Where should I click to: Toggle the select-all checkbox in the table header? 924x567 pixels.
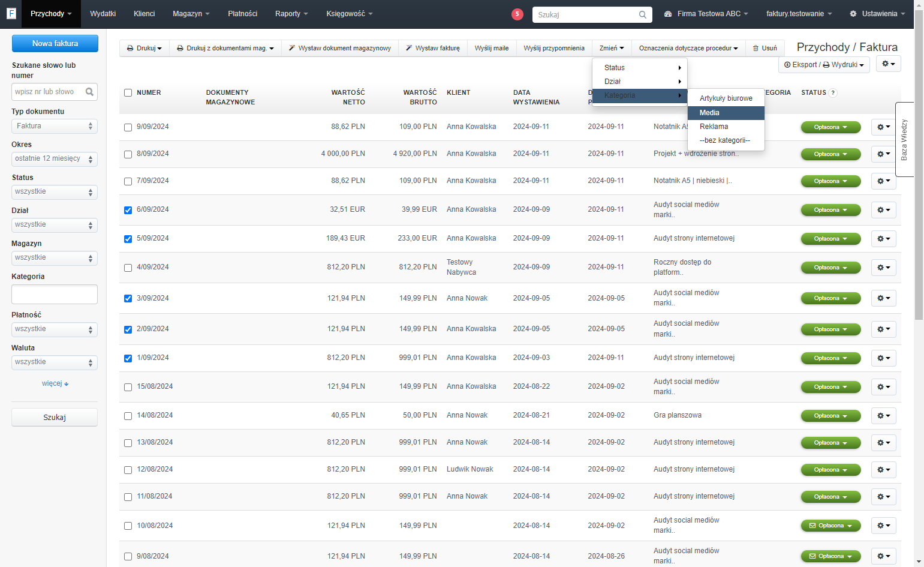click(128, 93)
